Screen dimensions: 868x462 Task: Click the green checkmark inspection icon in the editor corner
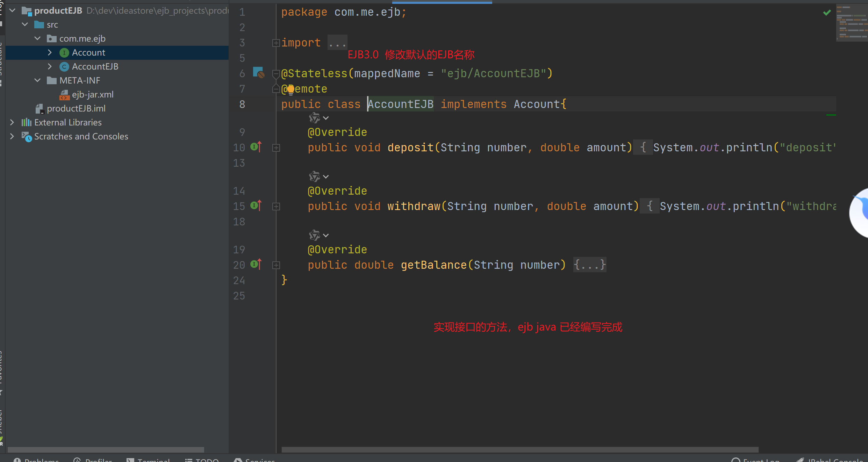827,13
